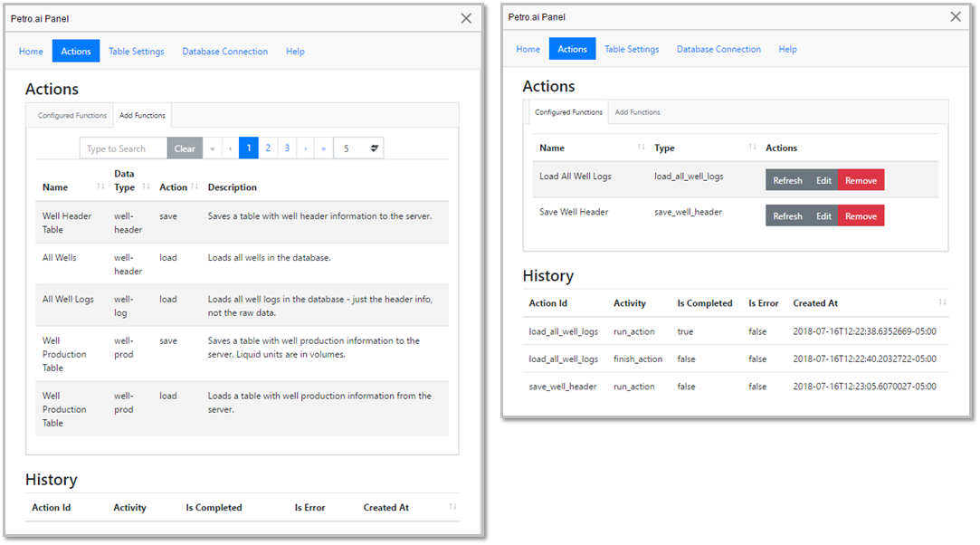
Task: Sort right panel functions by Name
Action: [x=642, y=147]
